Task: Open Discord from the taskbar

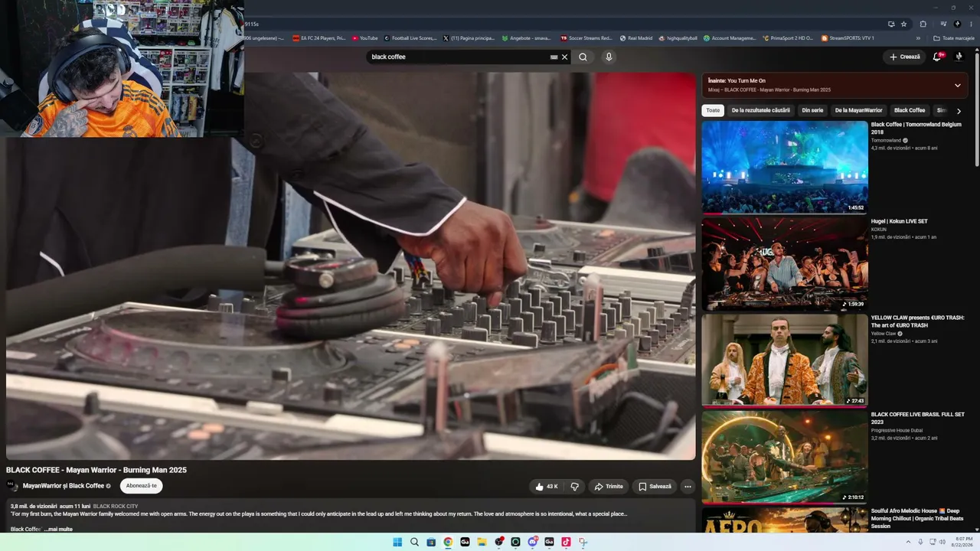Action: 532,542
